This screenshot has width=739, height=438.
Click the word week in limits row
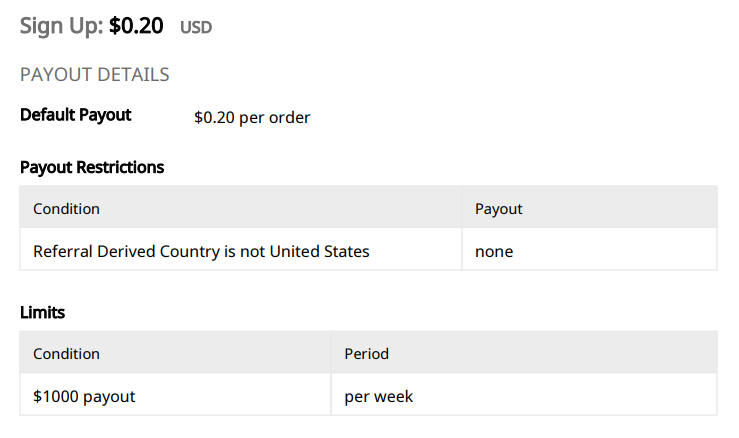point(394,397)
